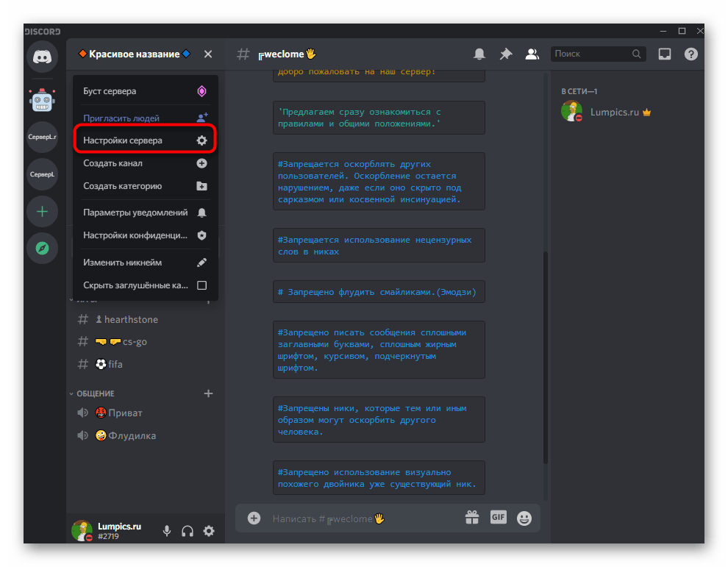Toggle Скрыть заглушённые каналы checkbox
Image resolution: width=728 pixels, height=567 pixels.
201,285
